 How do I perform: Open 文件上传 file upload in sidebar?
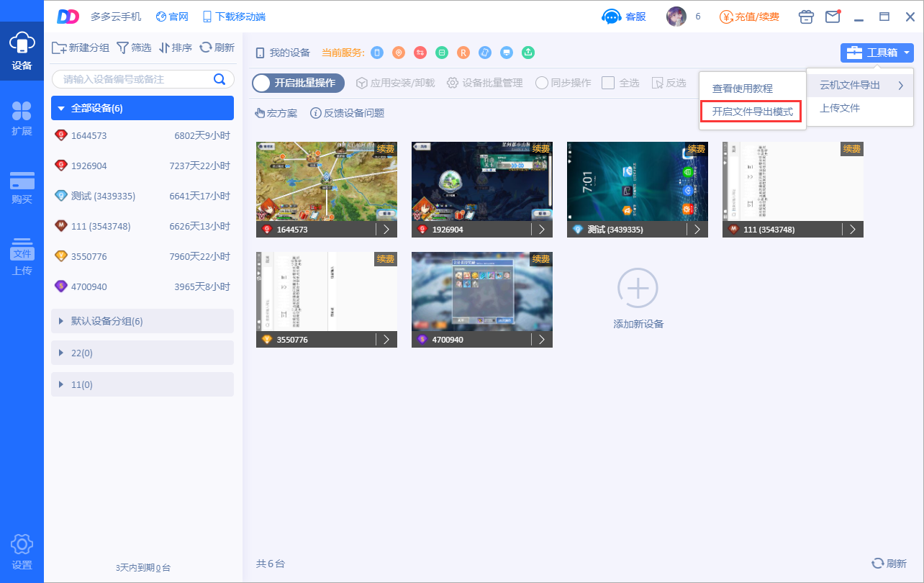(22, 258)
